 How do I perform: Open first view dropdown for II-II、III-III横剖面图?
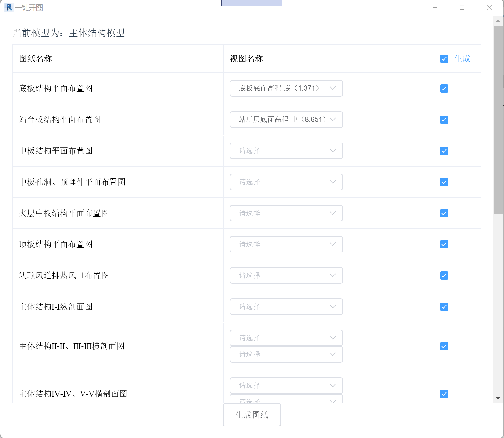[286, 338]
